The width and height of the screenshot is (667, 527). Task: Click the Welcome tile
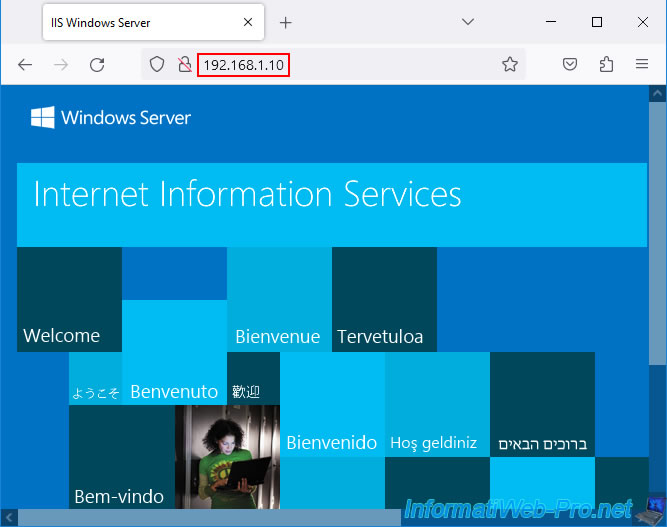[x=69, y=299]
